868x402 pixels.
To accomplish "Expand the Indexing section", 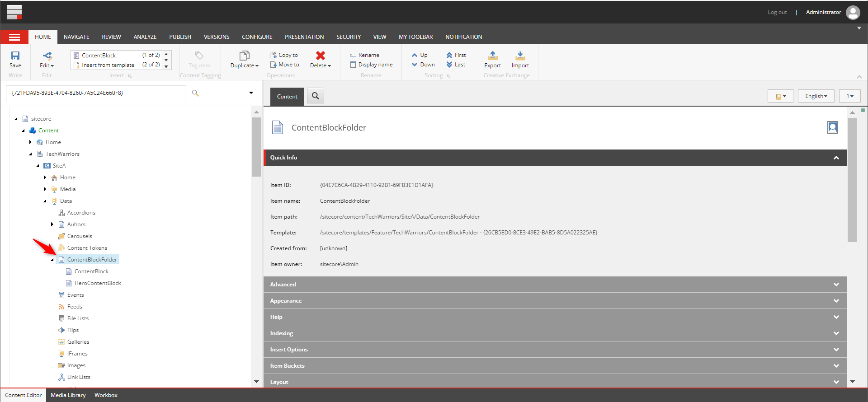I will 836,333.
